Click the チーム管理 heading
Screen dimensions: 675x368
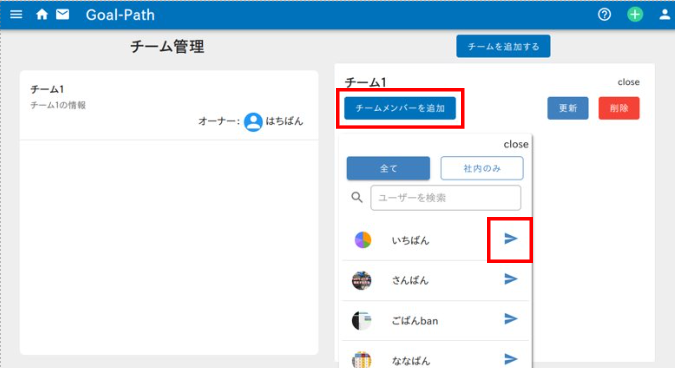pos(167,46)
